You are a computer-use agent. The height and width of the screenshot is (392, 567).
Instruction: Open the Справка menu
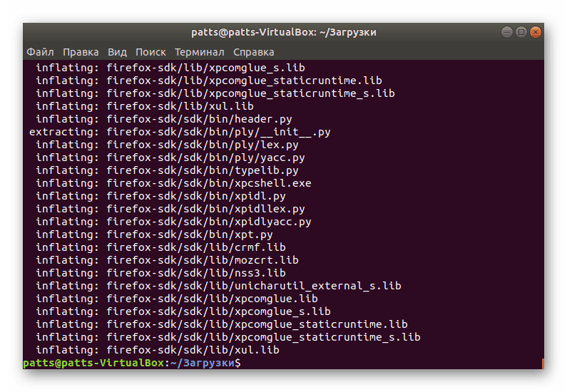[x=253, y=52]
